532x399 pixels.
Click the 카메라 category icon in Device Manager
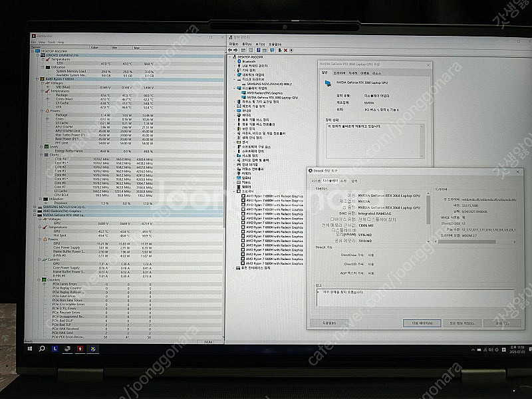click(239, 174)
